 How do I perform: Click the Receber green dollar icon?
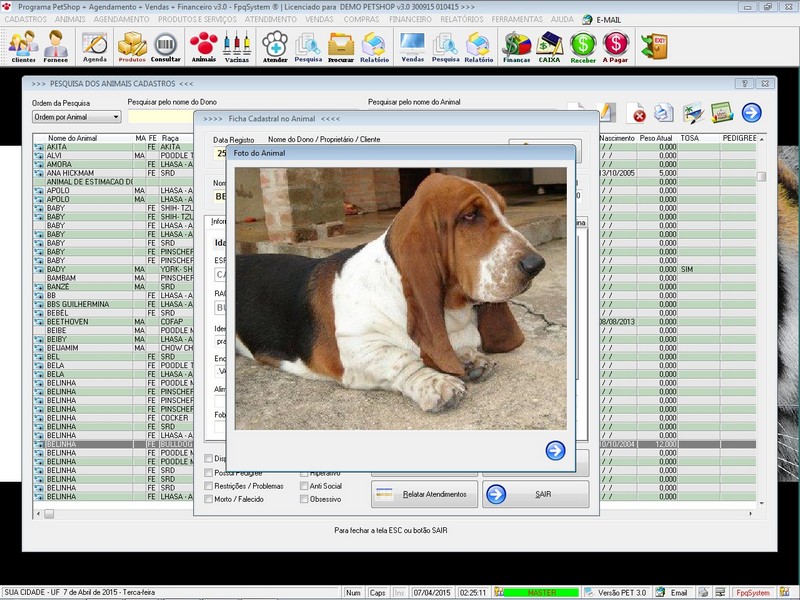[x=583, y=46]
